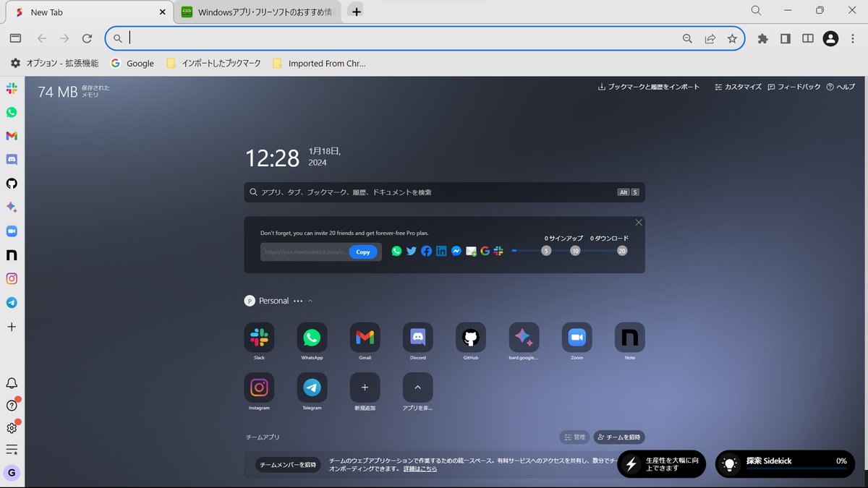Copy the invite link
Screen dimensions: 868x488
[x=363, y=252]
